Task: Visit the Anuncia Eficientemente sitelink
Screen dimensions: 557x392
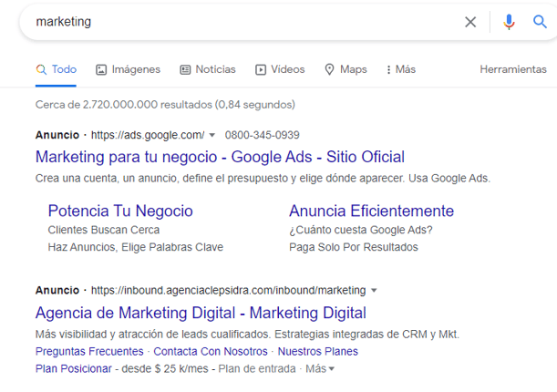Action: (371, 211)
